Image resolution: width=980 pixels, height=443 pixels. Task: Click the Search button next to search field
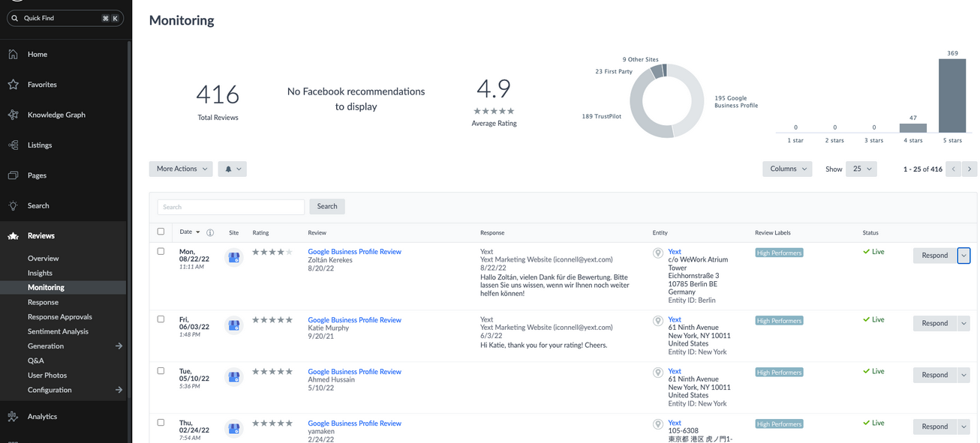tap(327, 206)
